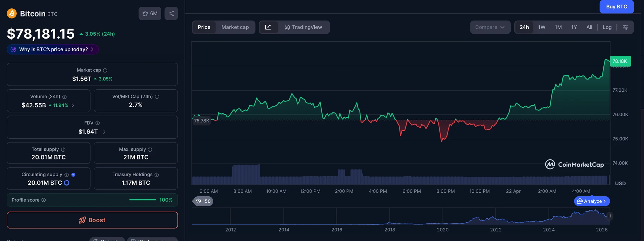644x241 pixels.
Task: Click the $78,181.15 price text
Action: tap(41, 34)
